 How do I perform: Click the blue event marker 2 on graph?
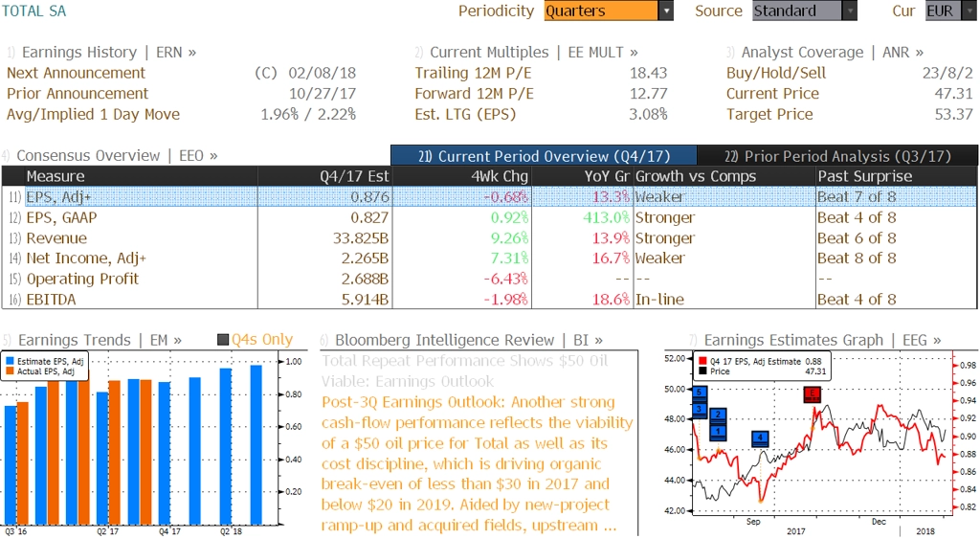718,415
